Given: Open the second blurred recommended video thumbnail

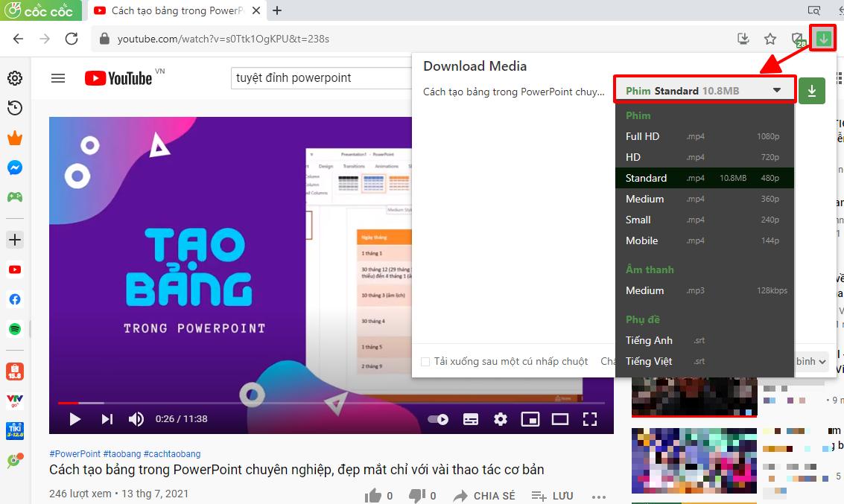Looking at the screenshot, I should point(694,461).
